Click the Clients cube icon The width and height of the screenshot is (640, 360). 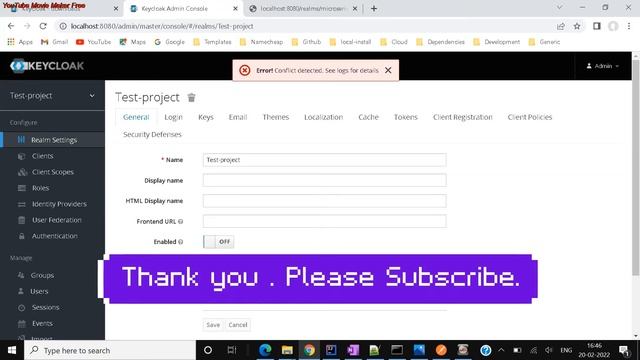pyautogui.click(x=21, y=156)
